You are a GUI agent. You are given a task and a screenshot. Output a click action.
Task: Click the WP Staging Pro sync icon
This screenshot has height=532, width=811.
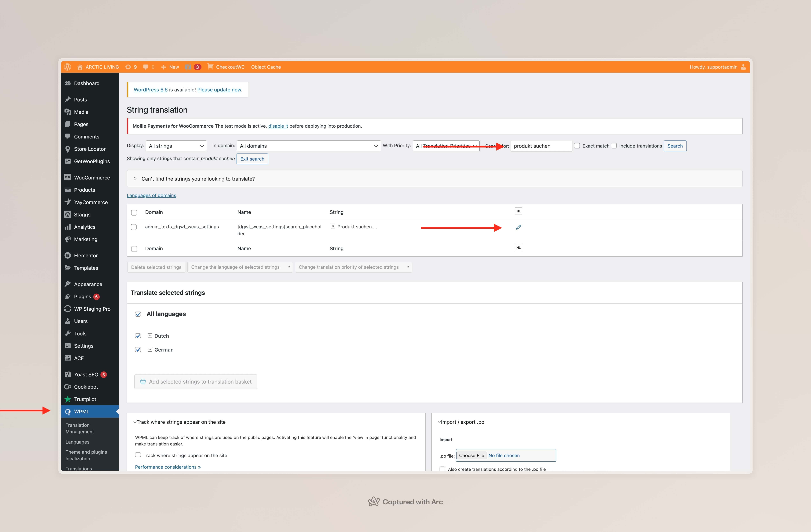[x=67, y=309]
